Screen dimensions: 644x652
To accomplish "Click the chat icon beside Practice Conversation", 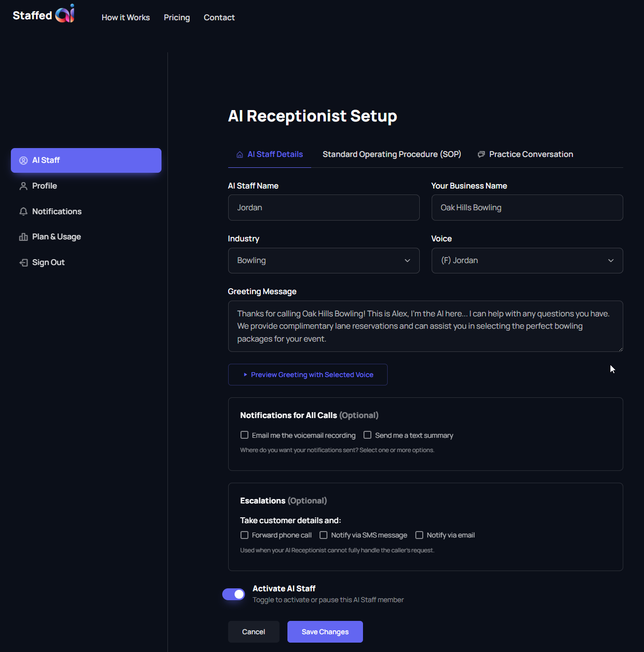I will coord(481,154).
